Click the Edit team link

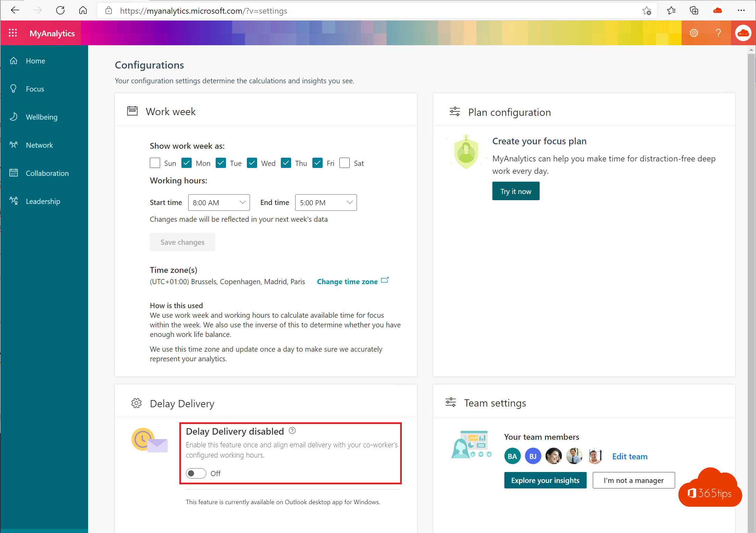point(631,456)
